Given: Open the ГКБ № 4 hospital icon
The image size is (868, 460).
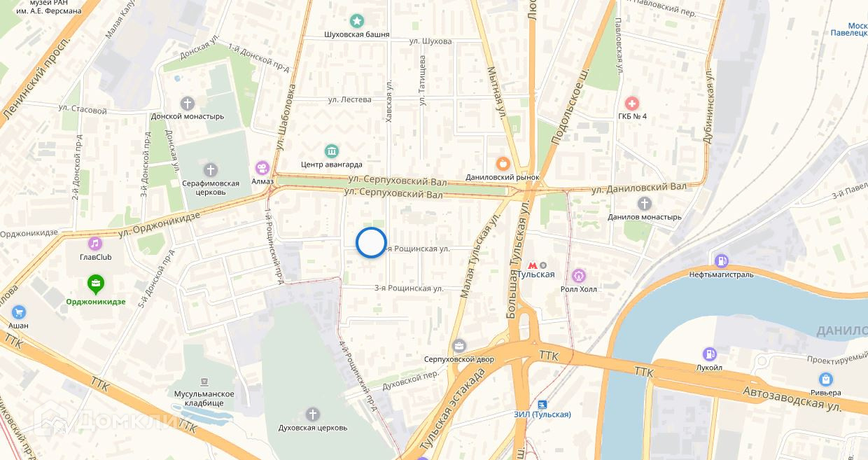Looking at the screenshot, I should [x=632, y=103].
